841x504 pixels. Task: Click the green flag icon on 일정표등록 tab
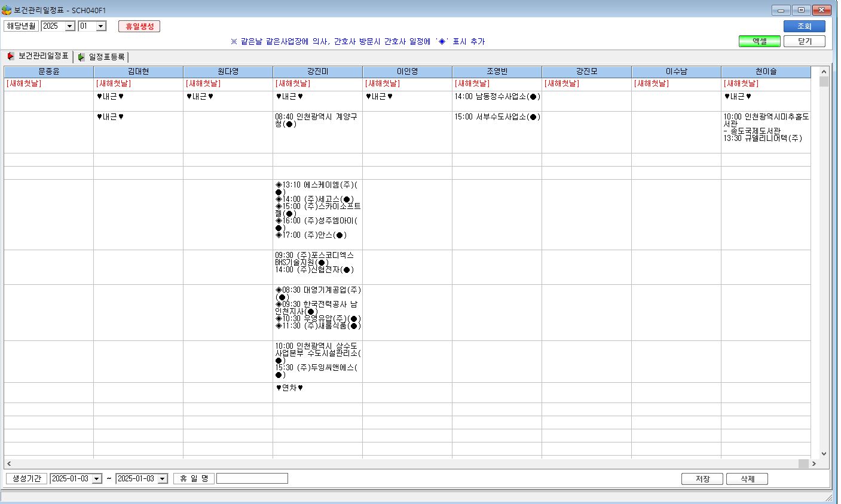click(81, 57)
